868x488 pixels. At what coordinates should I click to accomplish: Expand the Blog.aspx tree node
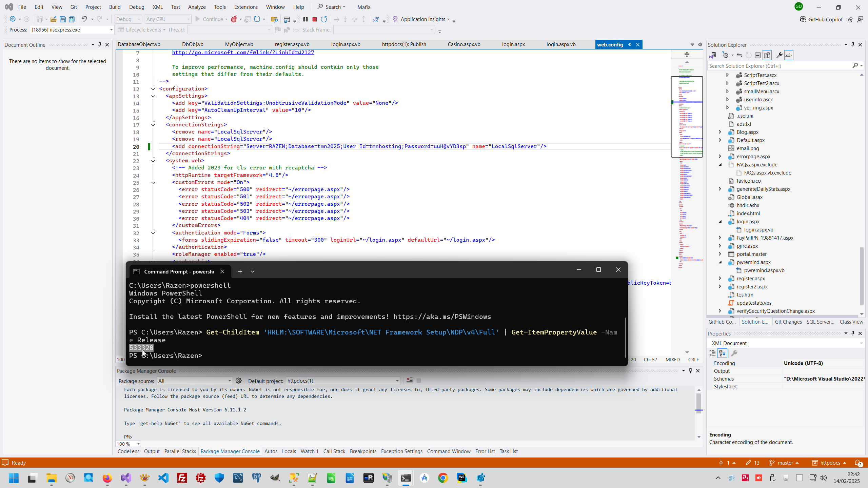coord(720,132)
